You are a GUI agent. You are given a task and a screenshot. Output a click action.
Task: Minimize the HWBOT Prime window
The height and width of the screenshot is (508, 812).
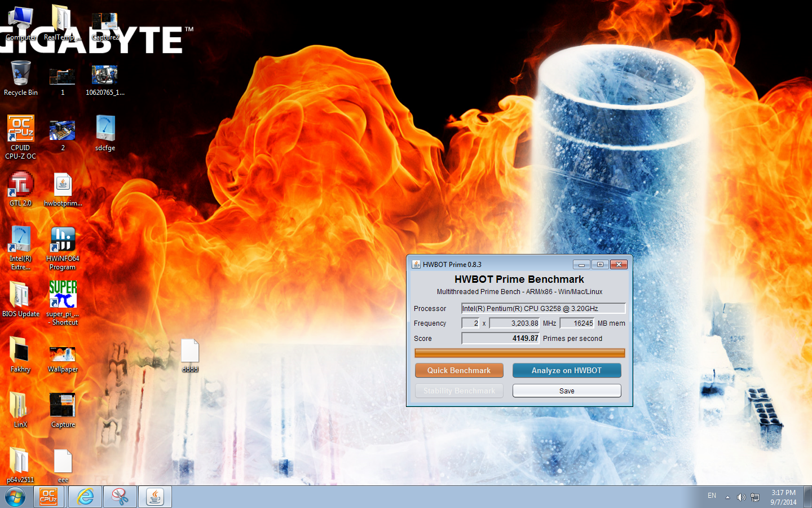click(x=581, y=264)
